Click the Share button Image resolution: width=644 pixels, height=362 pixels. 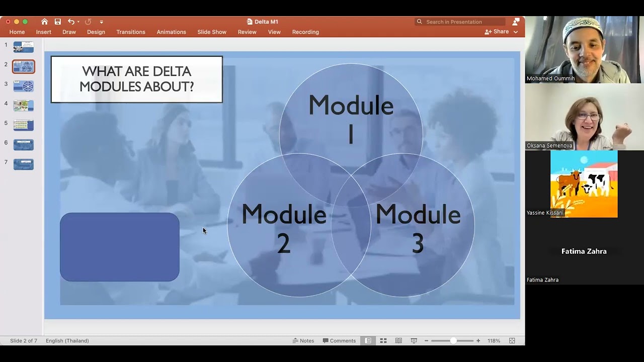tap(497, 32)
